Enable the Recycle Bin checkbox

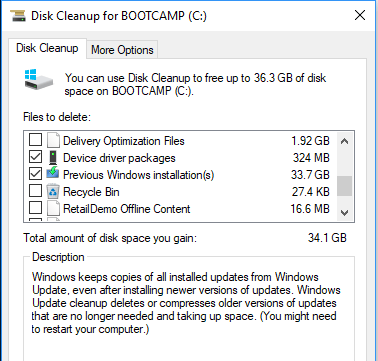tap(35, 191)
